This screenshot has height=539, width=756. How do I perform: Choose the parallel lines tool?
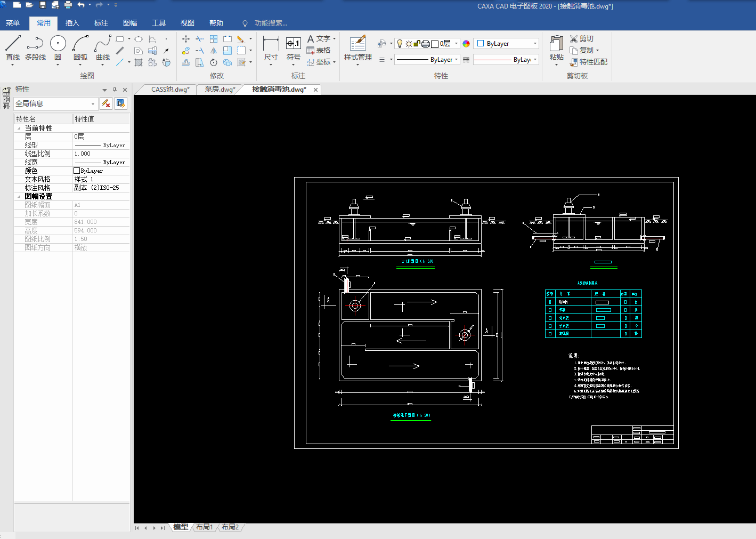(x=120, y=51)
